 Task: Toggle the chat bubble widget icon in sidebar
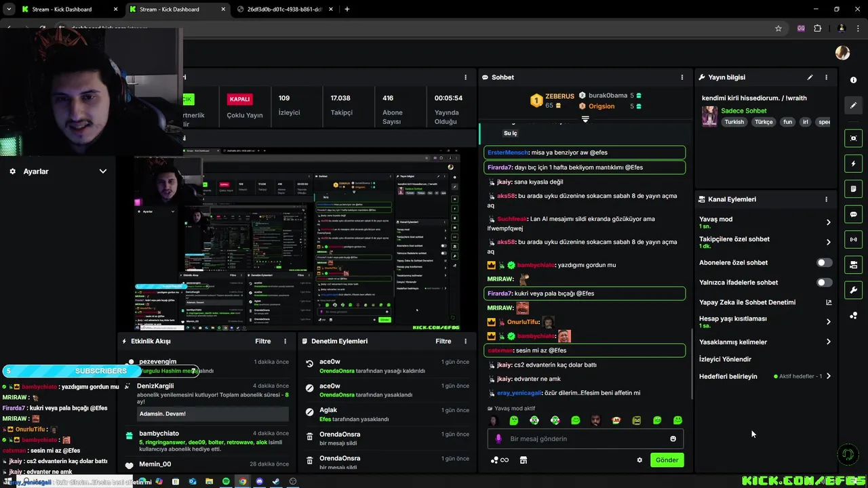pos(853,214)
